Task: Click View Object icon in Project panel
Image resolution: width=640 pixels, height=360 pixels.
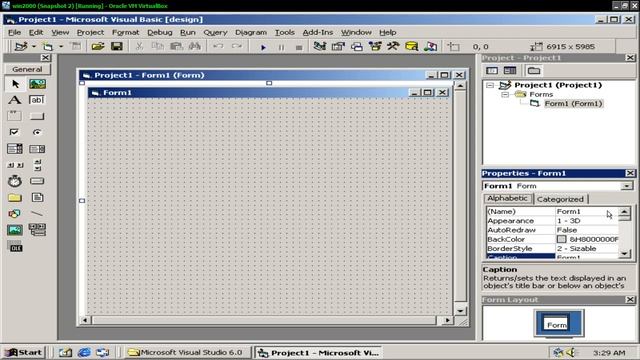Action: pyautogui.click(x=510, y=71)
